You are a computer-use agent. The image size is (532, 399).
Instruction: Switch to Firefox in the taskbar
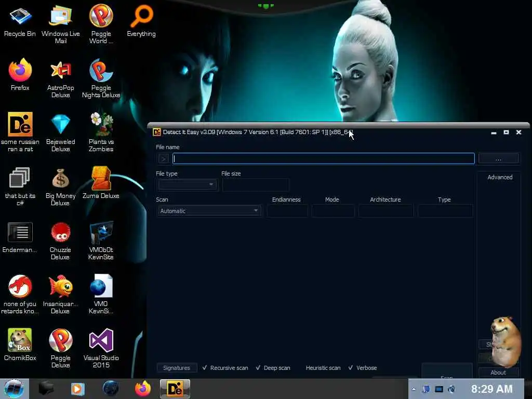[143, 389]
